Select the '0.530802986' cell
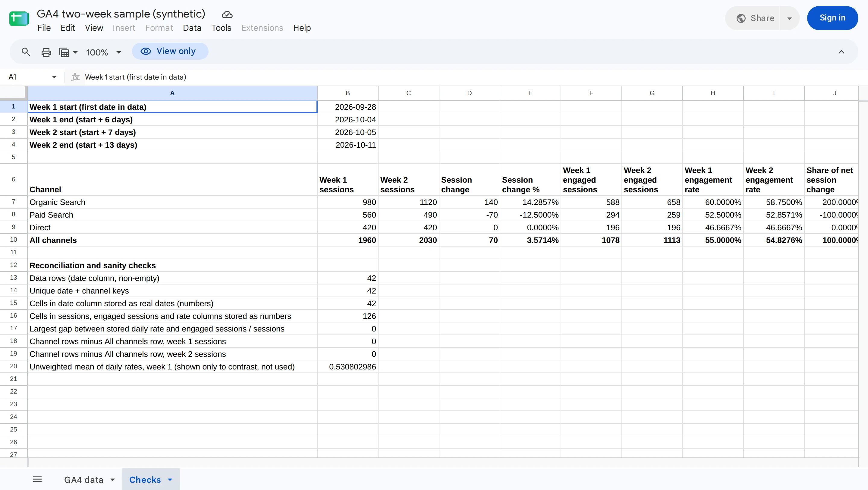The width and height of the screenshot is (868, 490). click(348, 367)
